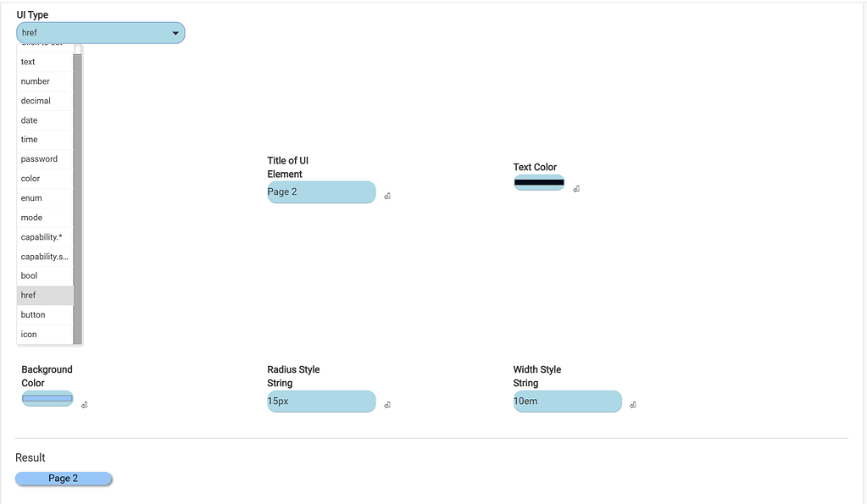Open the UI Type dropdown arrow
The image size is (867, 504).
[x=175, y=33]
